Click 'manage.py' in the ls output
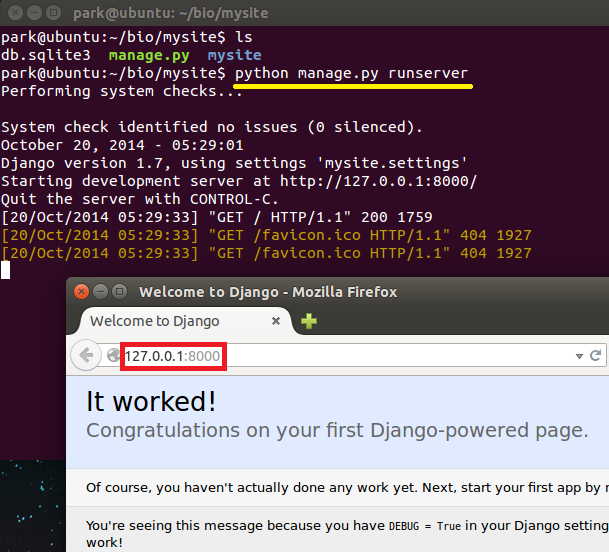 [x=149, y=55]
